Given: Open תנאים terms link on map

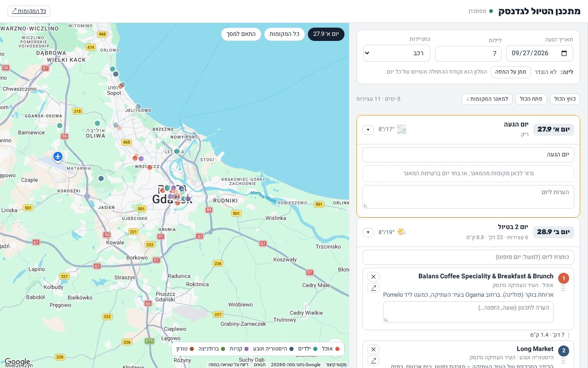Looking at the screenshot, I should pyautogui.click(x=260, y=365).
